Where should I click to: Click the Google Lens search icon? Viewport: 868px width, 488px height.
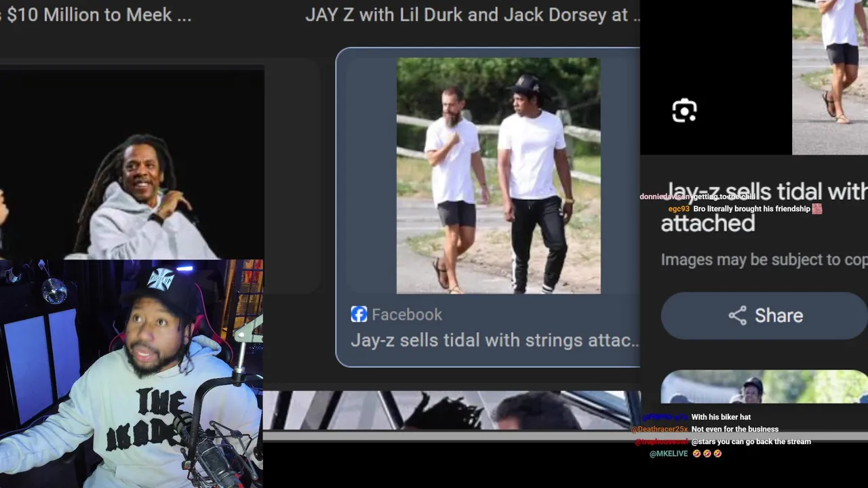[x=684, y=111]
